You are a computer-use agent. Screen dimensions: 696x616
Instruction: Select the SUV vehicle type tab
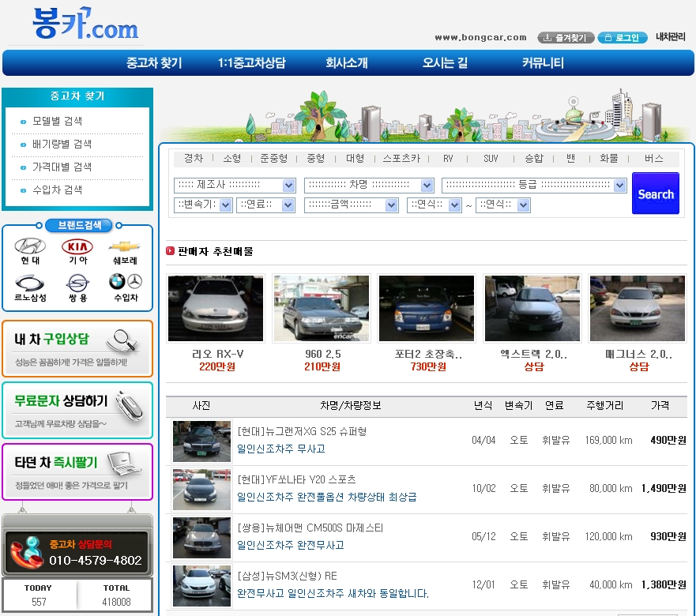tap(491, 159)
